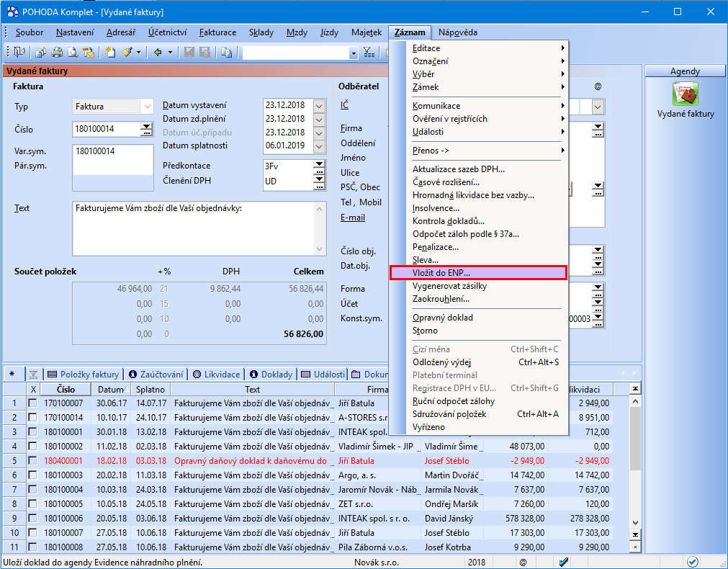
Task: Select checkbox for invoice 180100006
Action: point(32,519)
